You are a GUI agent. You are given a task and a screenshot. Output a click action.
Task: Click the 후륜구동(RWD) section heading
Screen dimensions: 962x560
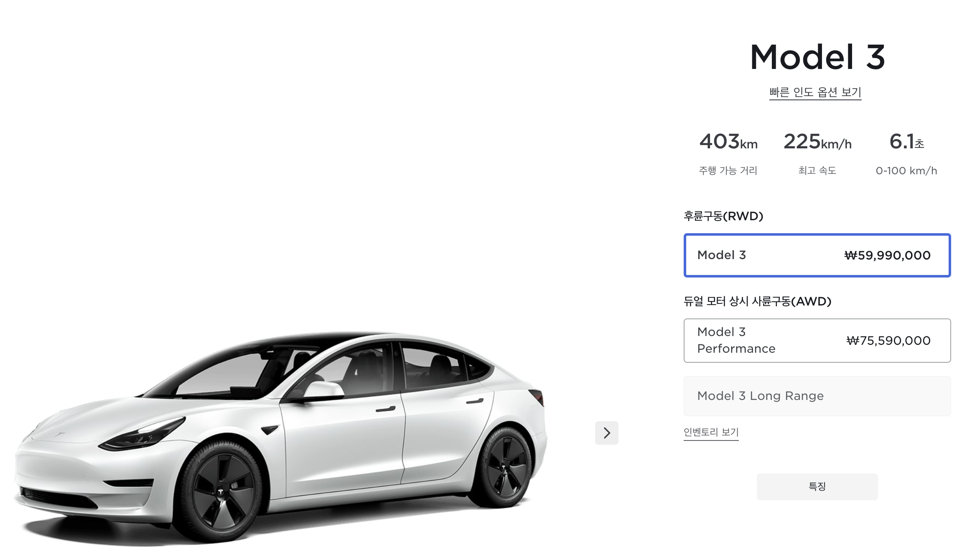point(723,216)
